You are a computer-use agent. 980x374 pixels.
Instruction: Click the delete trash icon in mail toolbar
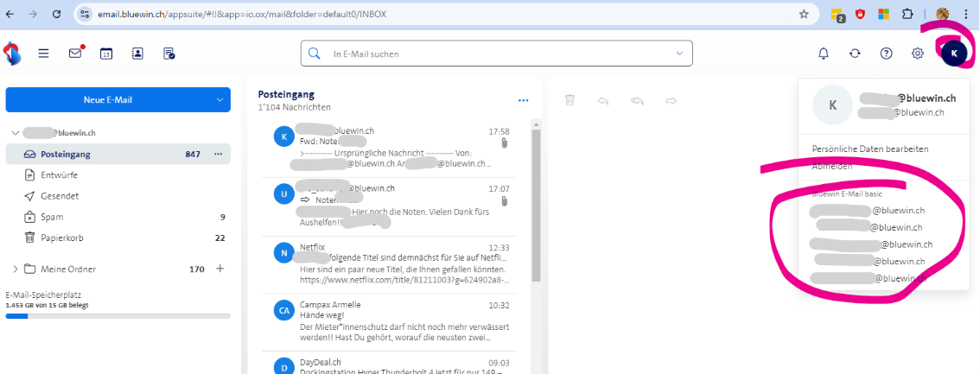click(x=570, y=100)
